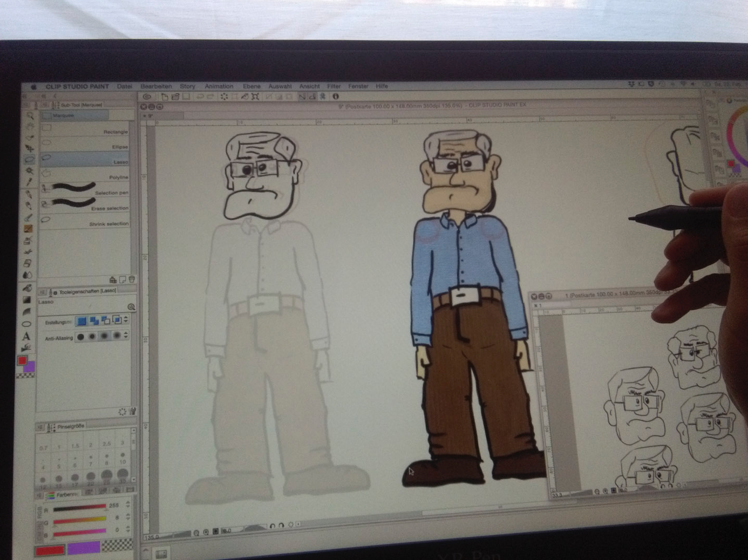The width and height of the screenshot is (748, 560).
Task: Select the Eyedropper tool
Action: 29,182
